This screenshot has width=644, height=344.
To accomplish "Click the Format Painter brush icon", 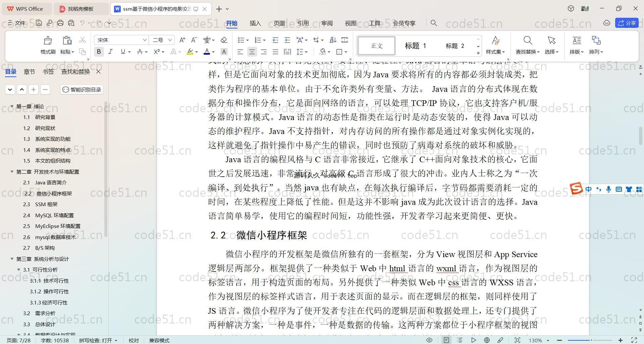I will click(x=48, y=40).
